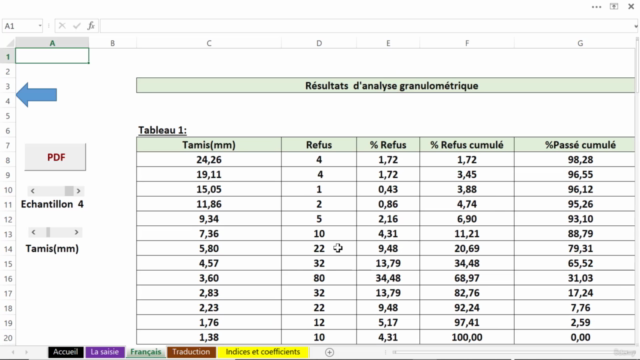Screen dimensions: 640x360
Task: Select row 20 header
Action: click(8, 338)
